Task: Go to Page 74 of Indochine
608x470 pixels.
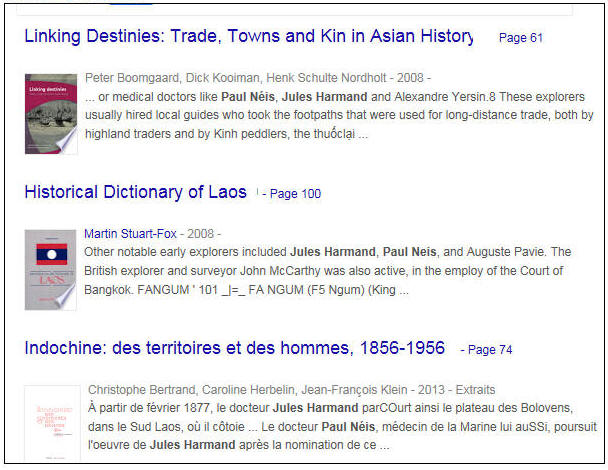Action: click(489, 349)
